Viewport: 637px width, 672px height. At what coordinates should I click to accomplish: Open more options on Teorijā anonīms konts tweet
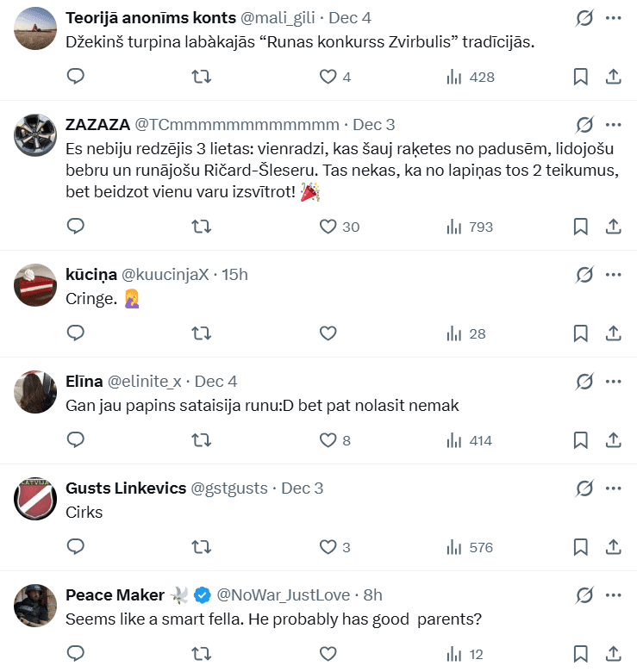click(614, 18)
